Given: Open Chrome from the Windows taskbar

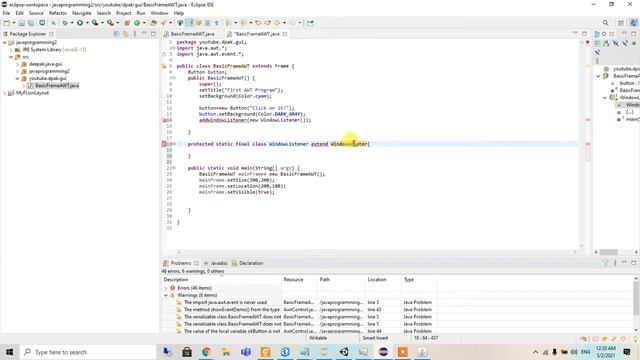Looking at the screenshot, I should pyautogui.click(x=206, y=352).
